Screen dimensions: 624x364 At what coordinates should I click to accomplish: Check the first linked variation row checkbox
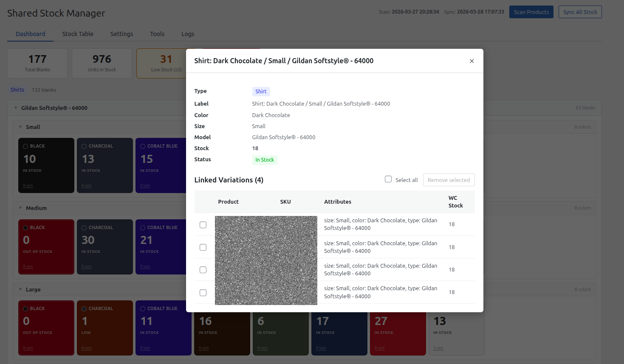click(x=203, y=225)
